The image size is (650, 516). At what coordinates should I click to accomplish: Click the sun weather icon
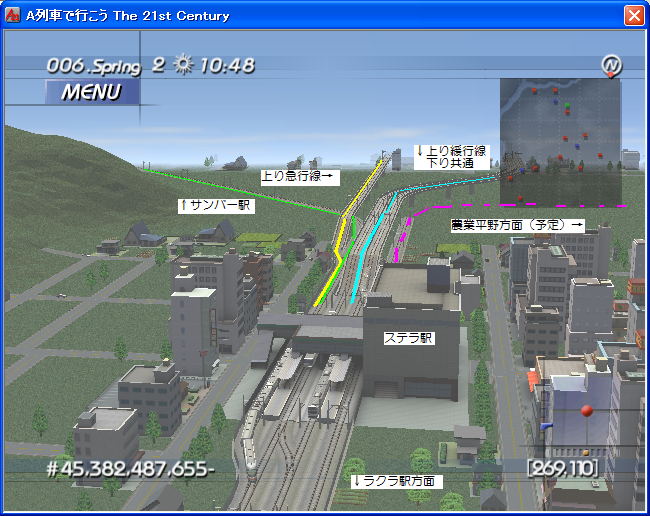coord(183,65)
